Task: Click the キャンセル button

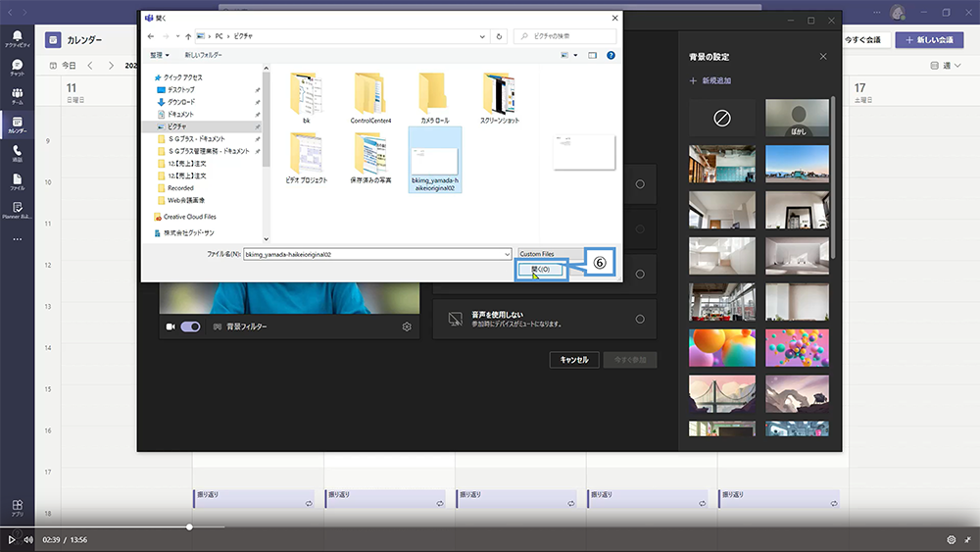Action: pyautogui.click(x=574, y=360)
